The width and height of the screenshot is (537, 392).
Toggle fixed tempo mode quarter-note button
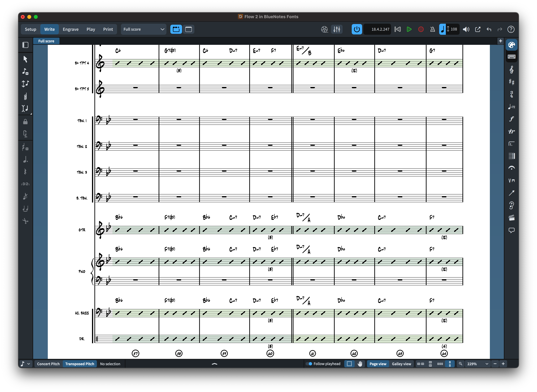[442, 29]
